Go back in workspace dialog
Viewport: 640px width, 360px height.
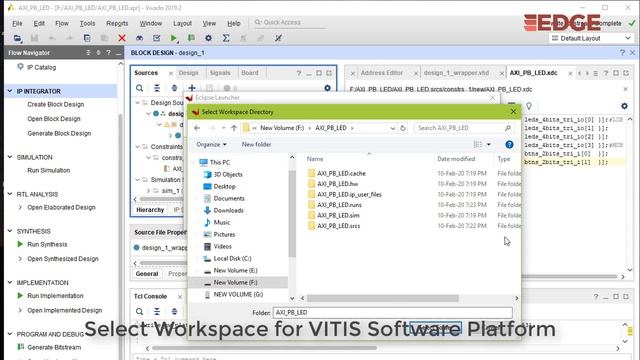click(x=197, y=128)
